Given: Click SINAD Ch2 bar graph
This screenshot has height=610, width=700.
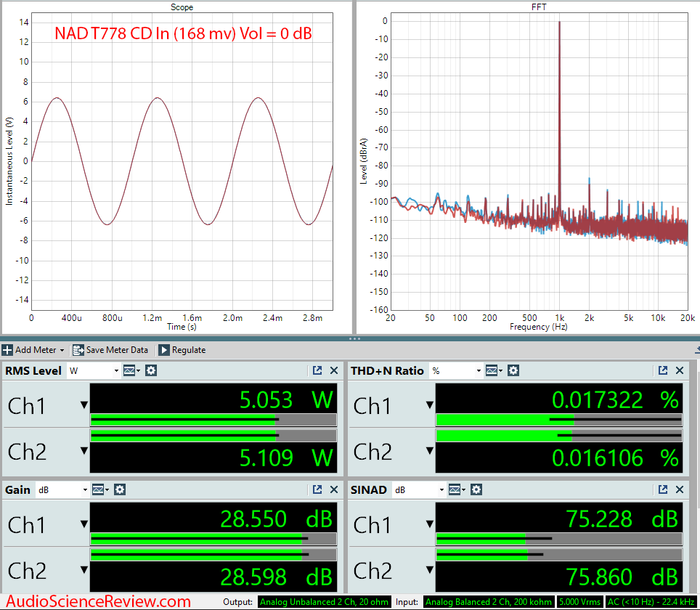Looking at the screenshot, I should tap(559, 555).
